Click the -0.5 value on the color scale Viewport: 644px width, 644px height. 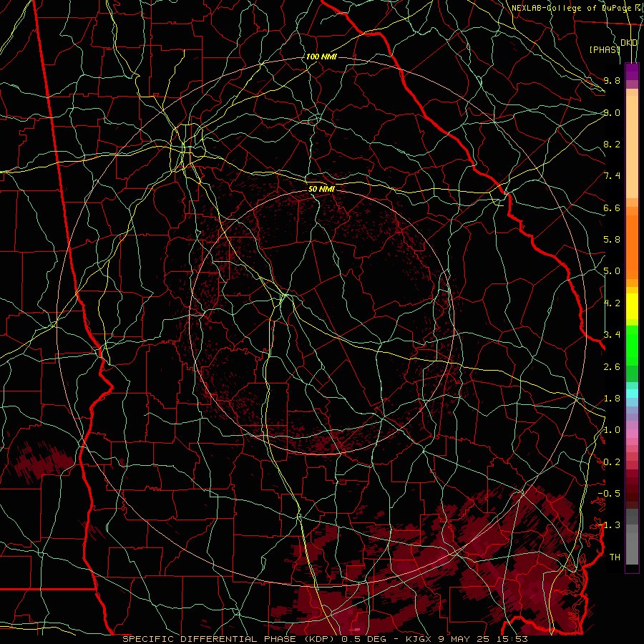pos(609,494)
